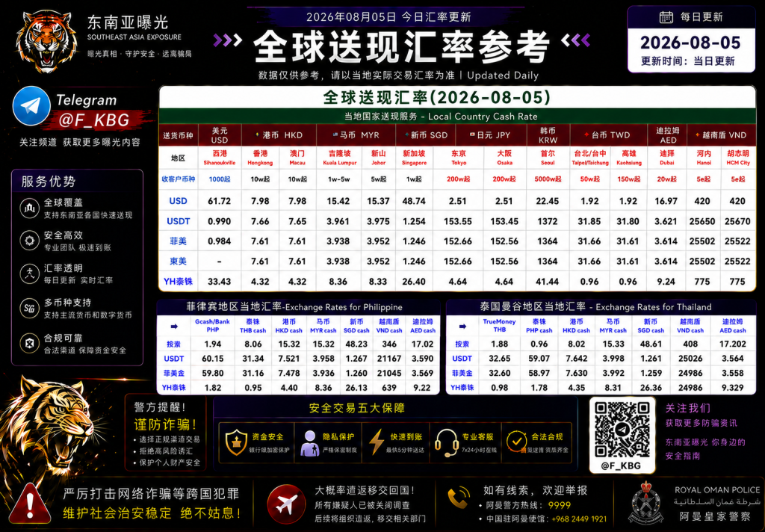Viewport: 765px width, 532px height.
Task: Click the embassy number +968 2449 1921
Action: click(579, 519)
